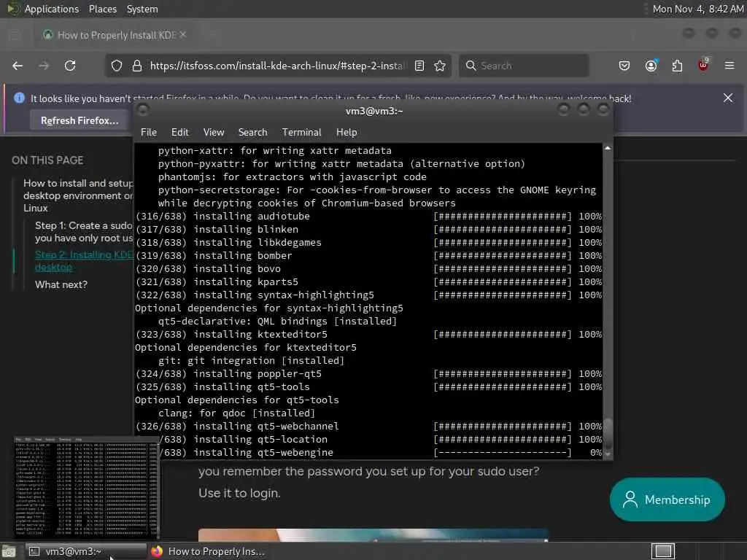Select the 'How to Properly Install KDE' tab

click(x=115, y=35)
